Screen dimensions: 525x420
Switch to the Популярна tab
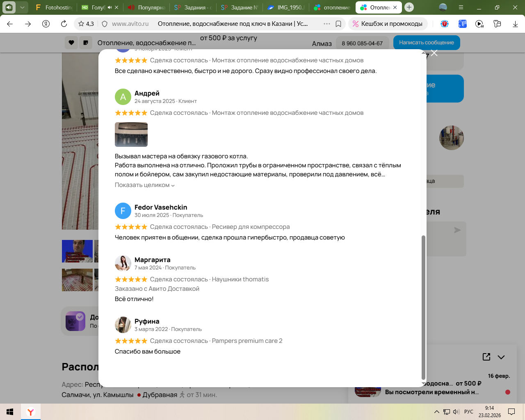(x=146, y=7)
